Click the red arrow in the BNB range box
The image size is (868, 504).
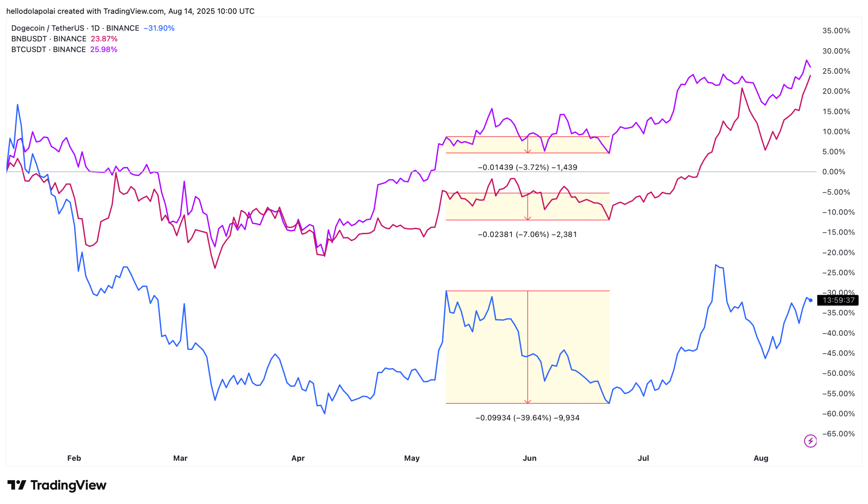click(x=527, y=217)
